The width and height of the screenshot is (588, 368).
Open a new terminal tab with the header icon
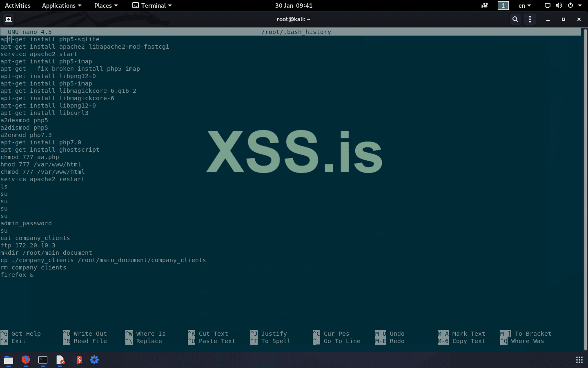point(9,19)
